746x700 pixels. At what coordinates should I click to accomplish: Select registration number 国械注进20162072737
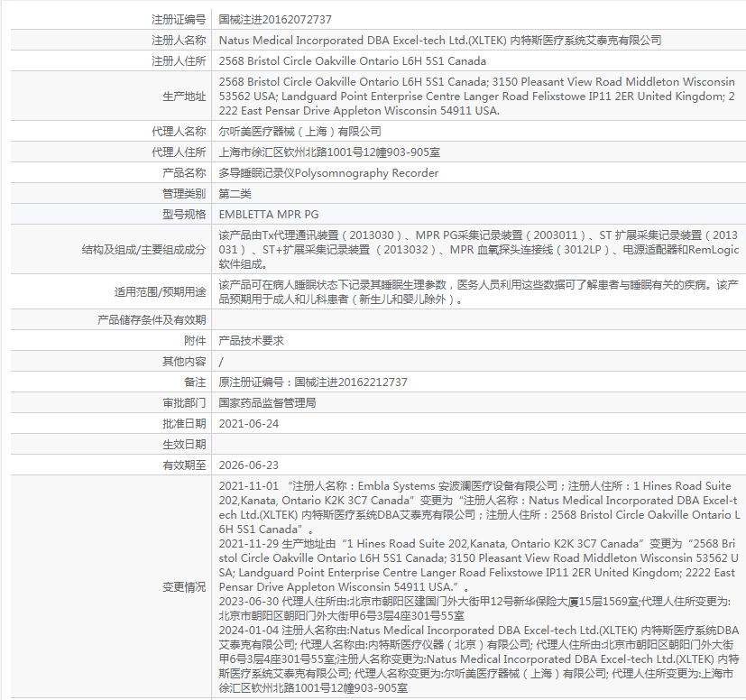click(275, 20)
